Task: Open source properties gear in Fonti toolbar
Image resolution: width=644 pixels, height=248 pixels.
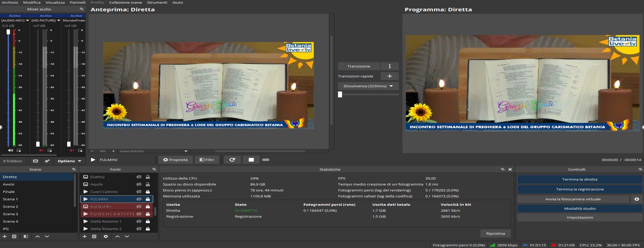Action: point(106,236)
